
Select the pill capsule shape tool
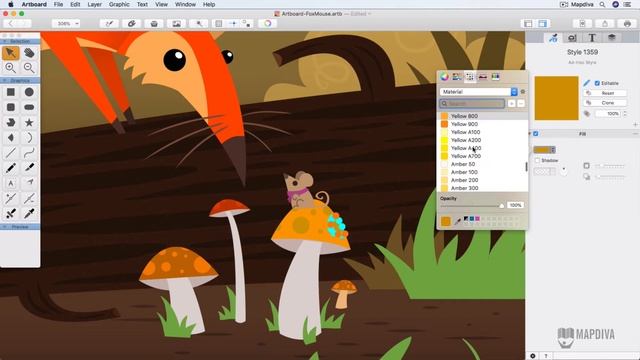click(29, 107)
